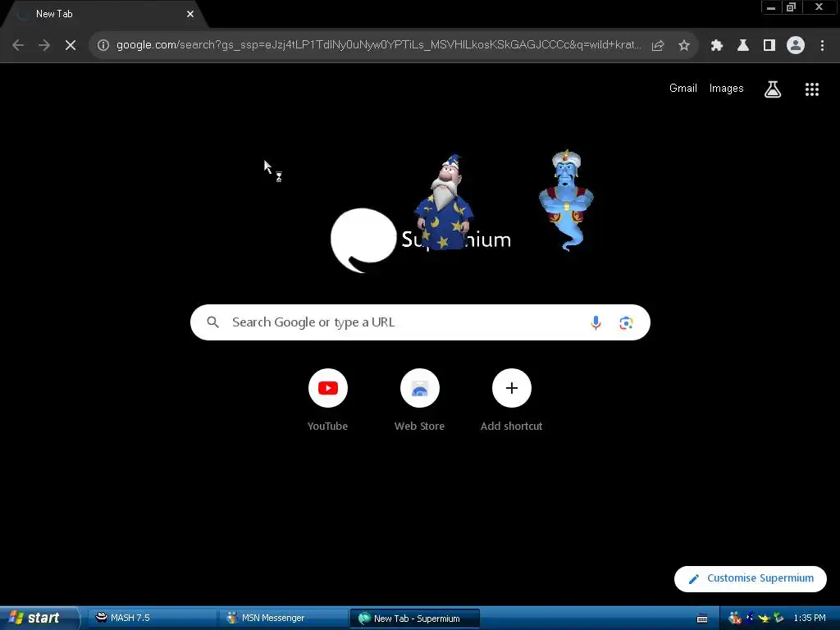Click the blue Genie character
Image resolution: width=840 pixels, height=630 pixels.
click(x=566, y=199)
